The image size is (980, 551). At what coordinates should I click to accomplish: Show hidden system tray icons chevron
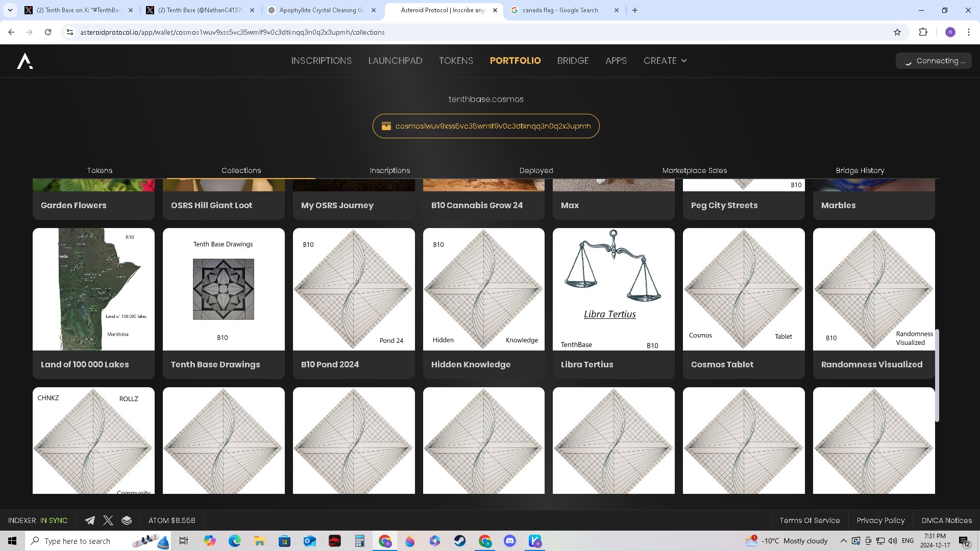click(843, 541)
